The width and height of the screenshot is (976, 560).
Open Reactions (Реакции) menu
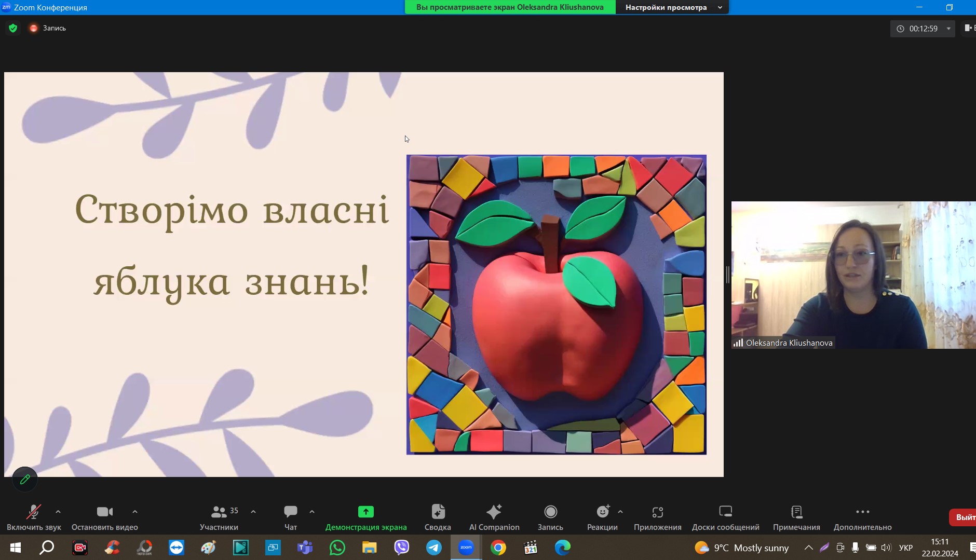pos(602,512)
